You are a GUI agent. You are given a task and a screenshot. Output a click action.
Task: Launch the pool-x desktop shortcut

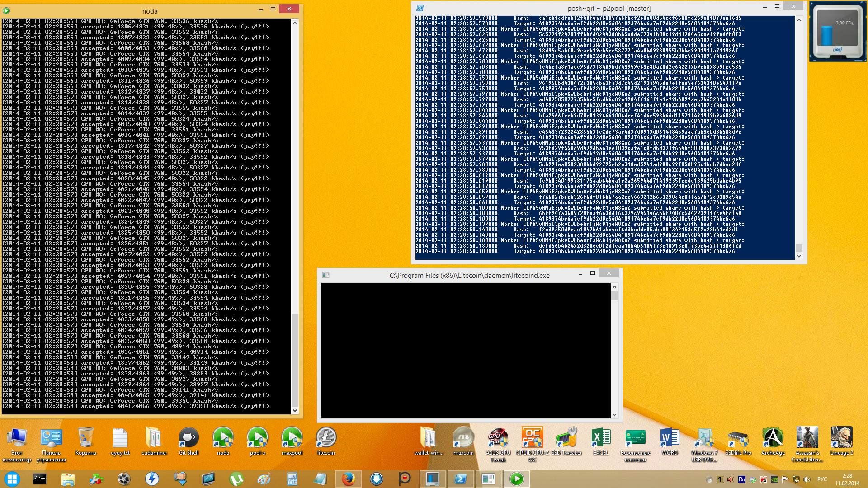coord(257,442)
